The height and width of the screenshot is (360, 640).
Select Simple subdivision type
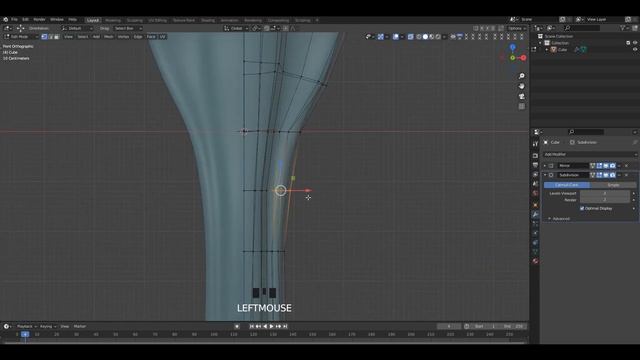tap(613, 185)
